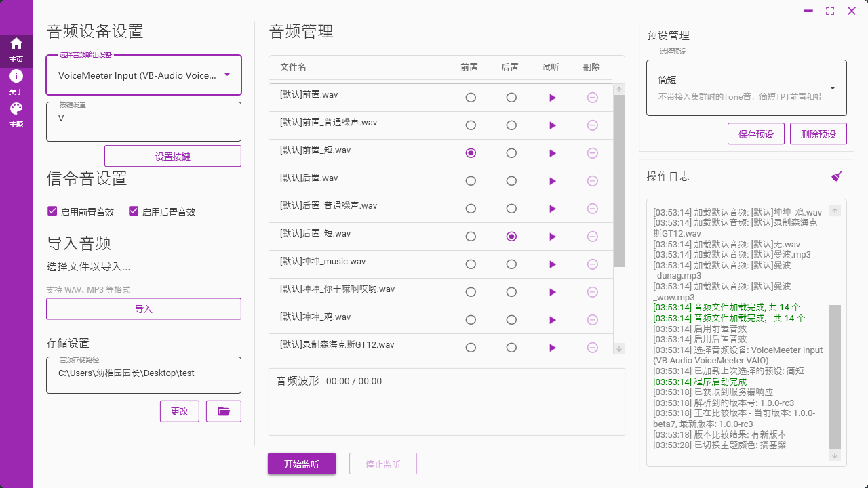The width and height of the screenshot is (868, 488).
Task: Clear the operation log with broom icon
Action: (837, 176)
